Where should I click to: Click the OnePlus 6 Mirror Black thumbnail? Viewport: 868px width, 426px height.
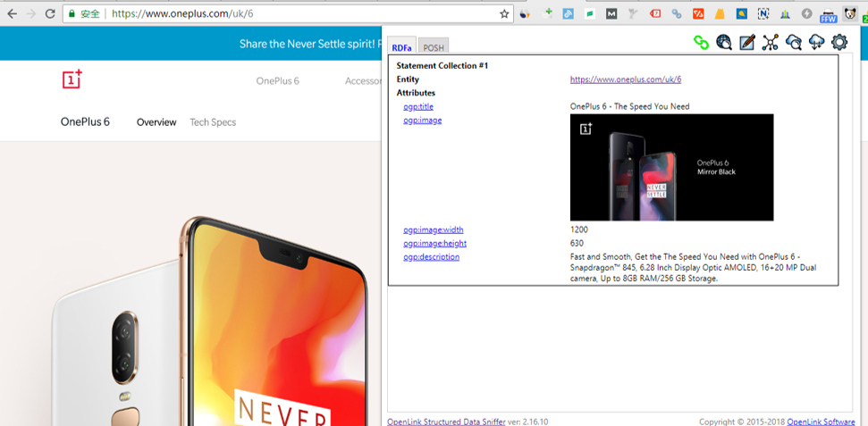671,167
